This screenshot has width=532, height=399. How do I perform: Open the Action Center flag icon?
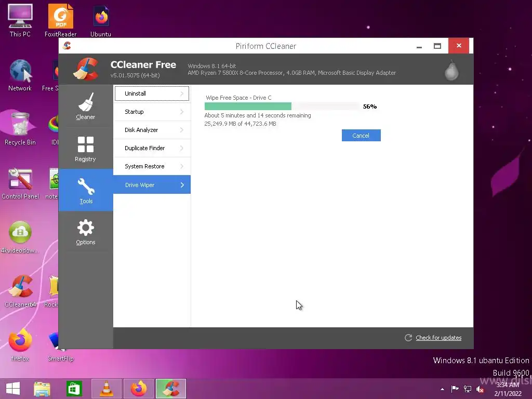[455, 389]
